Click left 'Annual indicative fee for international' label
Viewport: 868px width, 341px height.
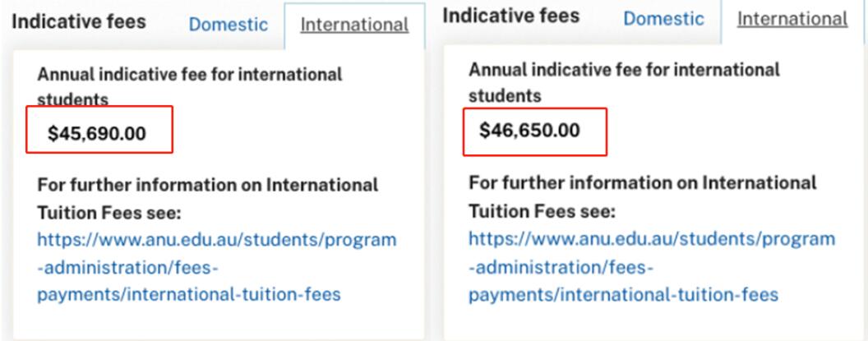[x=189, y=74]
